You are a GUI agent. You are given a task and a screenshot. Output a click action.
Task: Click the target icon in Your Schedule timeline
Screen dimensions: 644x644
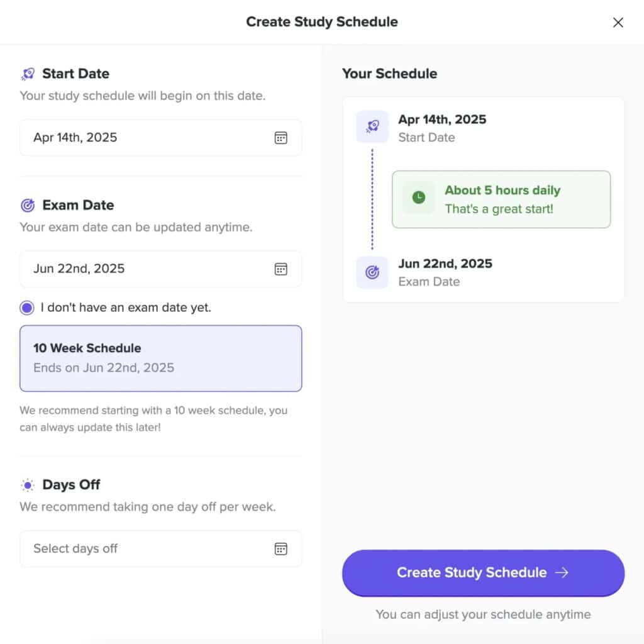[372, 272]
